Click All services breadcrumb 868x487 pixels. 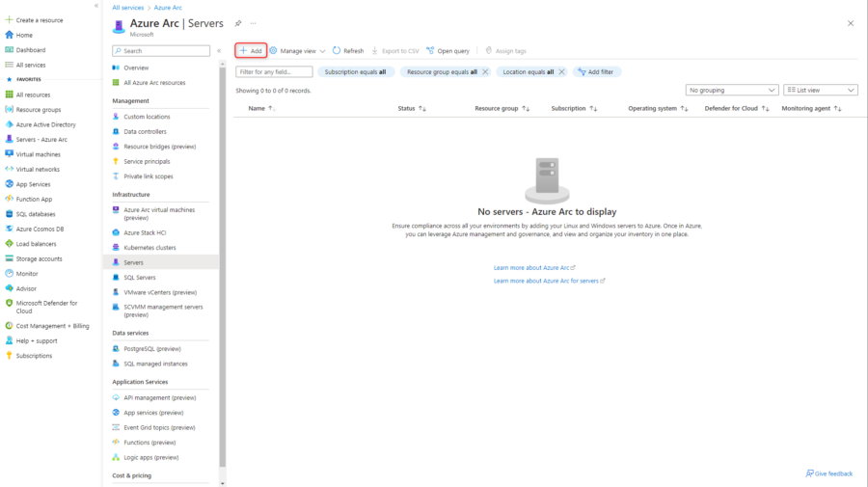(x=128, y=8)
